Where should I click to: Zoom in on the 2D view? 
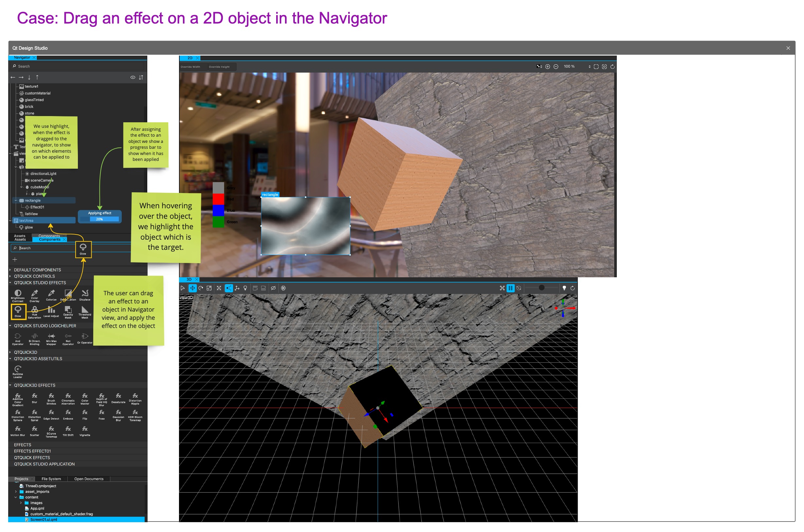[x=548, y=67]
